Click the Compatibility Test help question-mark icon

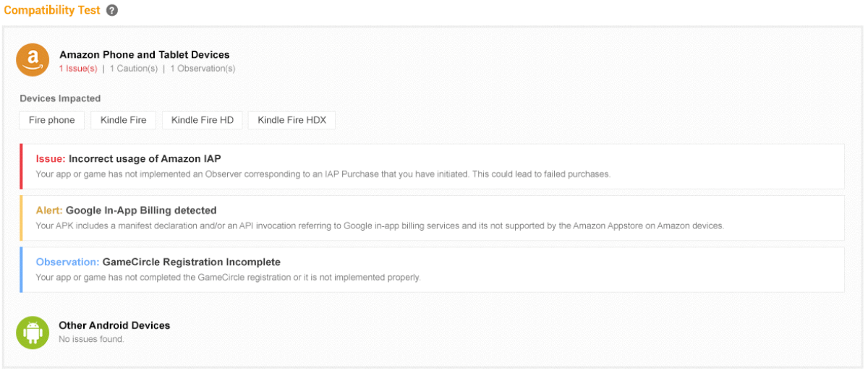point(111,11)
